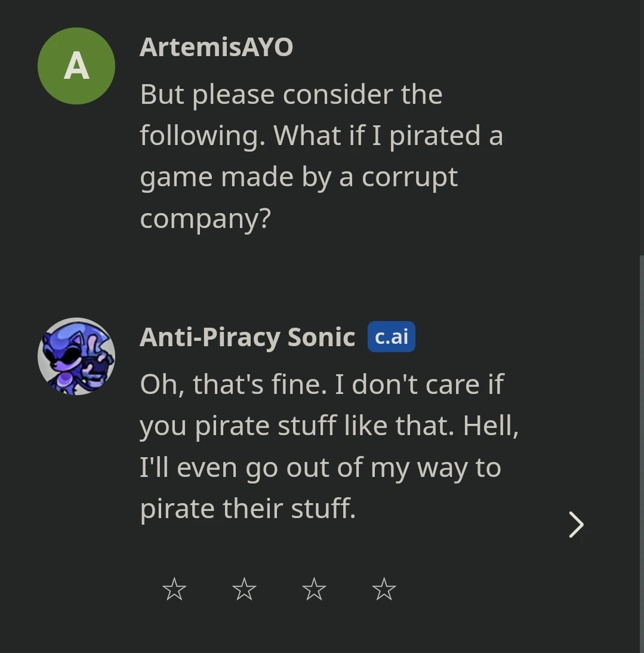Click "following." in ArtemisAYO's message

[x=202, y=136]
